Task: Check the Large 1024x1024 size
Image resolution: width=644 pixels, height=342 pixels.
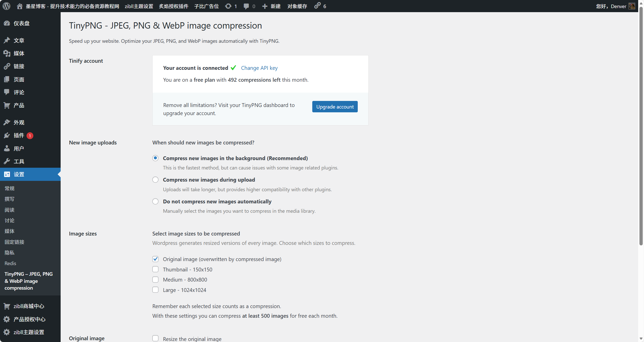Action: coord(155,290)
